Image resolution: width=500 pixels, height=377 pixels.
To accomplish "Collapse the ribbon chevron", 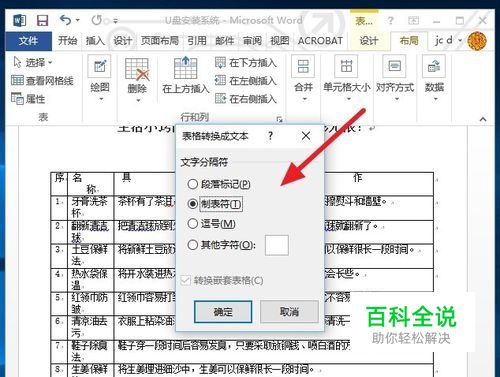I will click(483, 119).
